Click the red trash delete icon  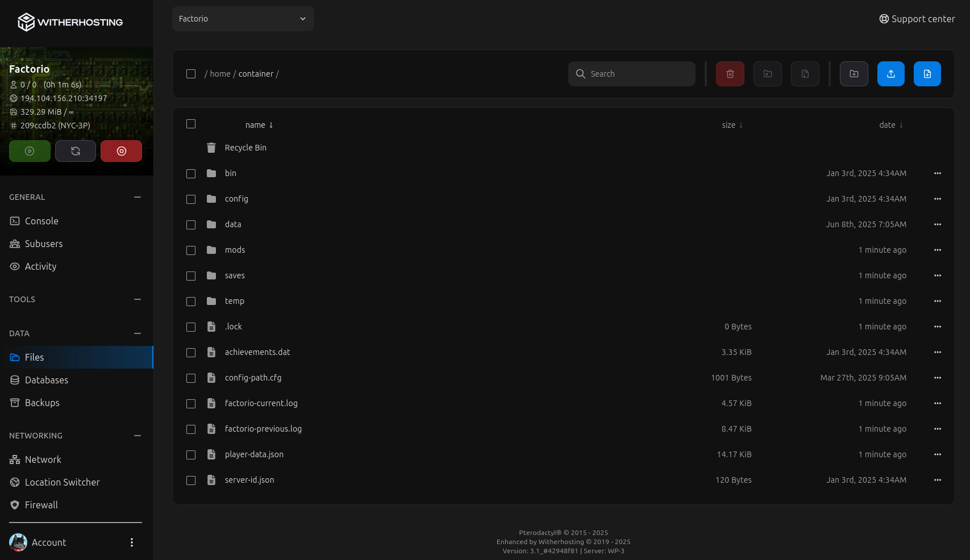[x=730, y=74]
